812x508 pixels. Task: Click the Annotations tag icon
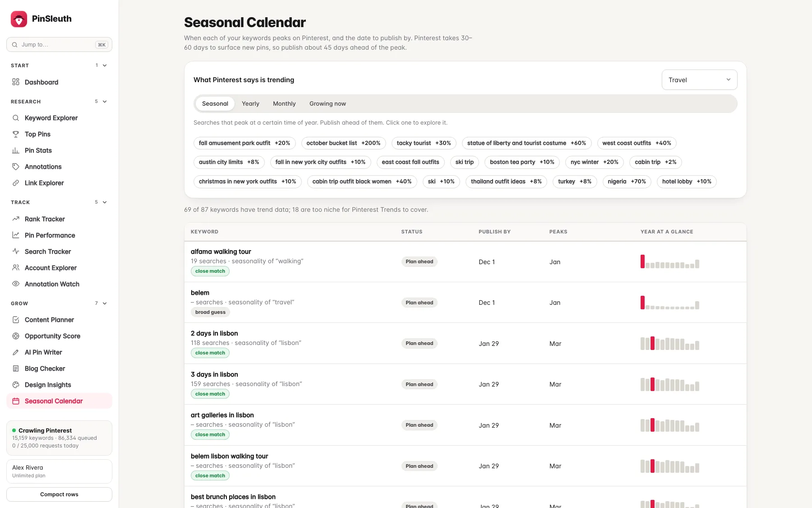click(x=16, y=167)
